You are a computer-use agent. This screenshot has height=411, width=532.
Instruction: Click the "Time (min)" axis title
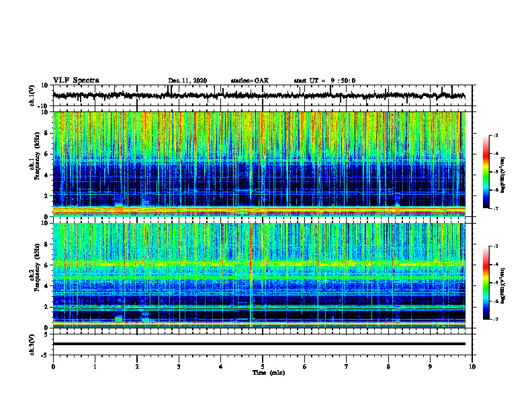tap(269, 373)
